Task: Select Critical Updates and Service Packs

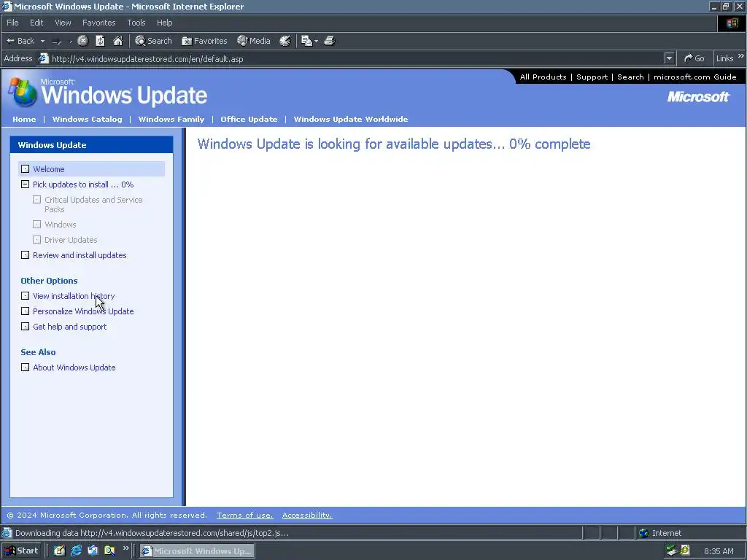Action: [x=93, y=204]
